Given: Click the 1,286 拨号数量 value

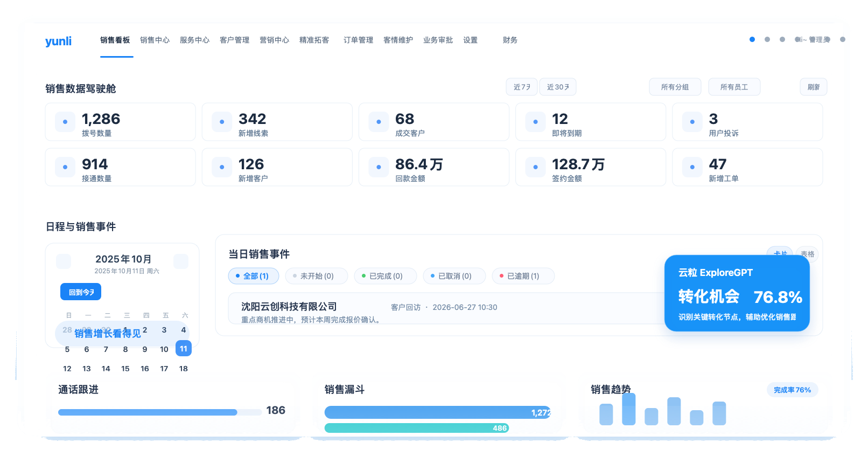Looking at the screenshot, I should coord(101,119).
